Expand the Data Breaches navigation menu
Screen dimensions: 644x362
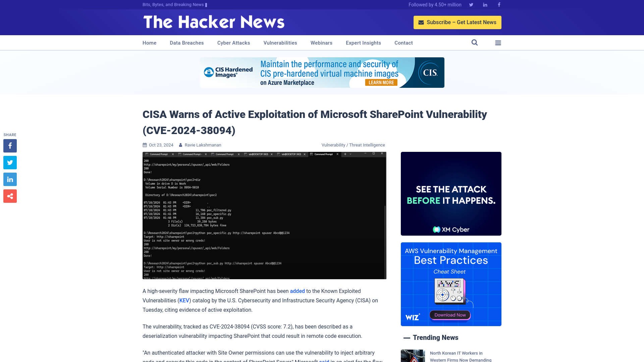pyautogui.click(x=186, y=43)
